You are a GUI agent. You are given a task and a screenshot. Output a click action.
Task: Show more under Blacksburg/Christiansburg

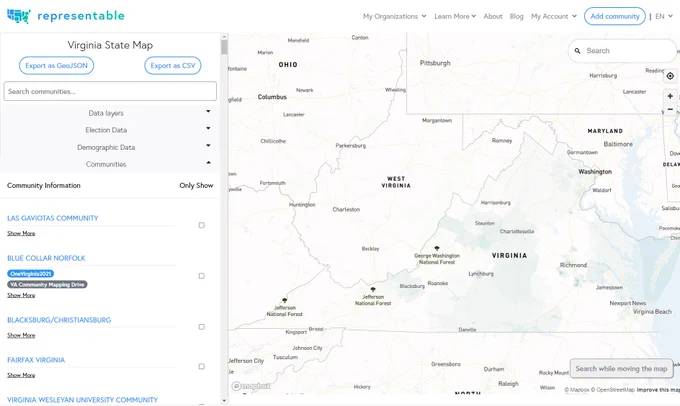click(21, 335)
